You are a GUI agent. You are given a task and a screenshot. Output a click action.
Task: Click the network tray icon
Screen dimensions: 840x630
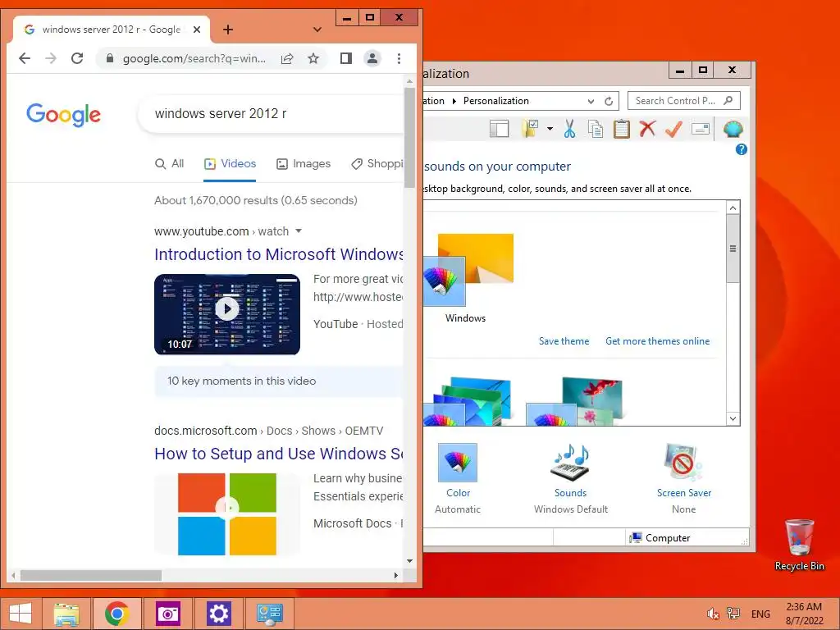coord(733,614)
